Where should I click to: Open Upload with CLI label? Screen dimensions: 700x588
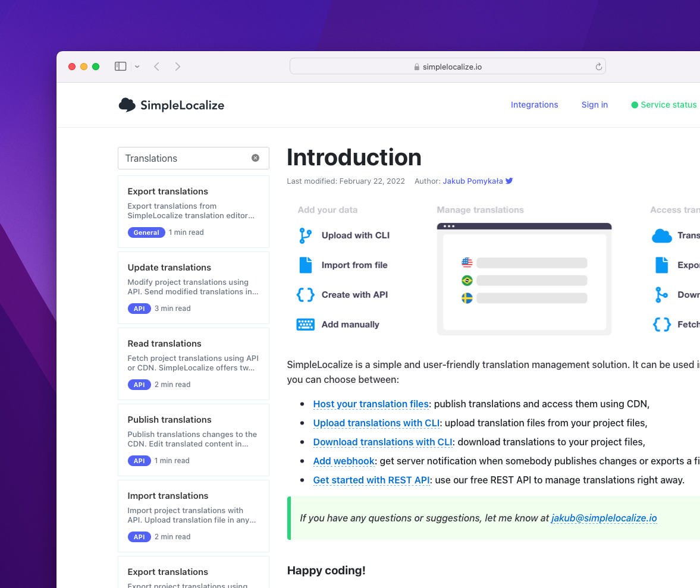(356, 235)
